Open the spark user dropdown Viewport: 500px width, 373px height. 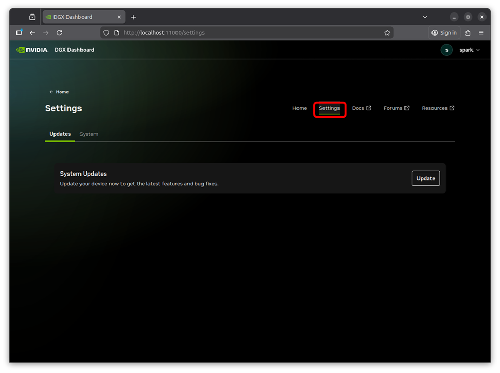469,50
